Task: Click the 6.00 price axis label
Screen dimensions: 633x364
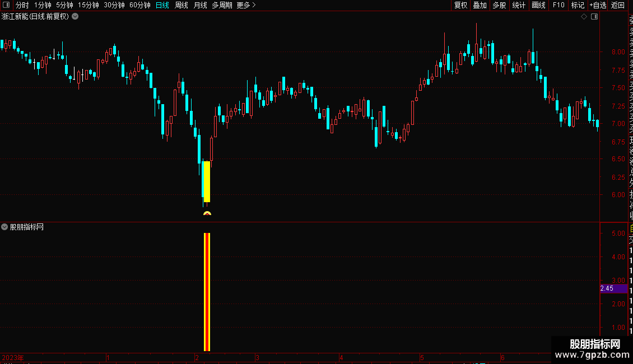Action: click(x=618, y=194)
